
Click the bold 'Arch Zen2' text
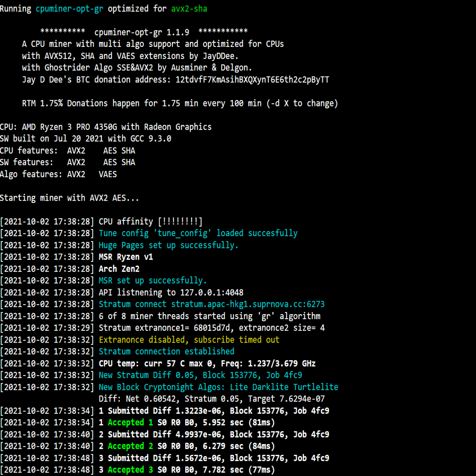(119, 269)
